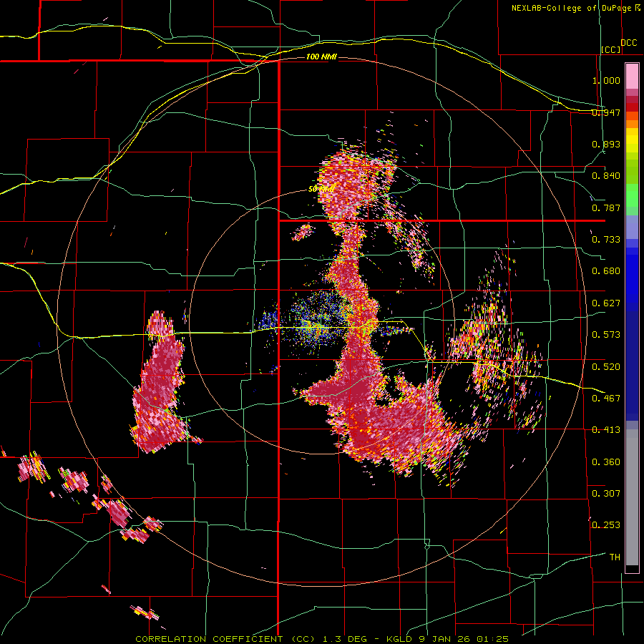Click the small isolated echo west of the northern cell
This screenshot has height=644, width=644.
point(303,232)
